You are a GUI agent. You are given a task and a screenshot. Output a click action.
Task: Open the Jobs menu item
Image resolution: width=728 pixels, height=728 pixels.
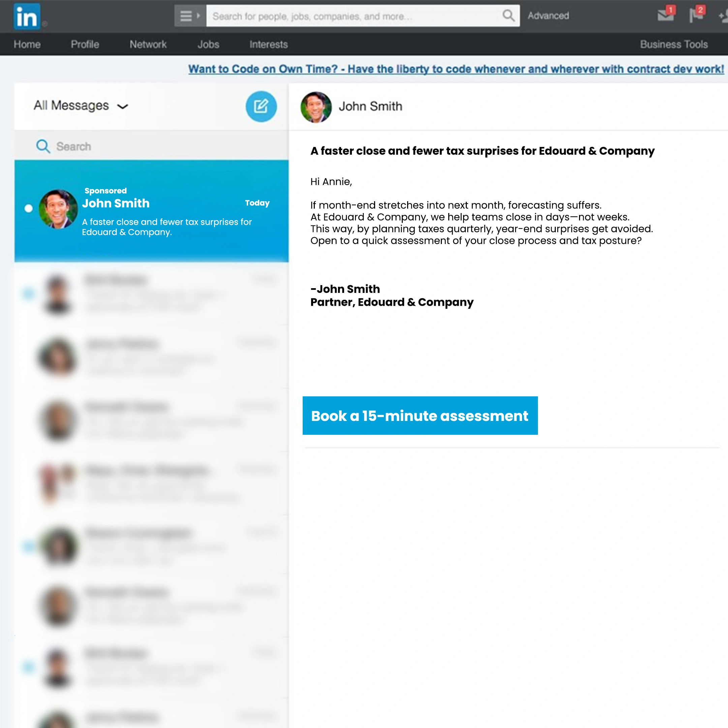coord(208,44)
